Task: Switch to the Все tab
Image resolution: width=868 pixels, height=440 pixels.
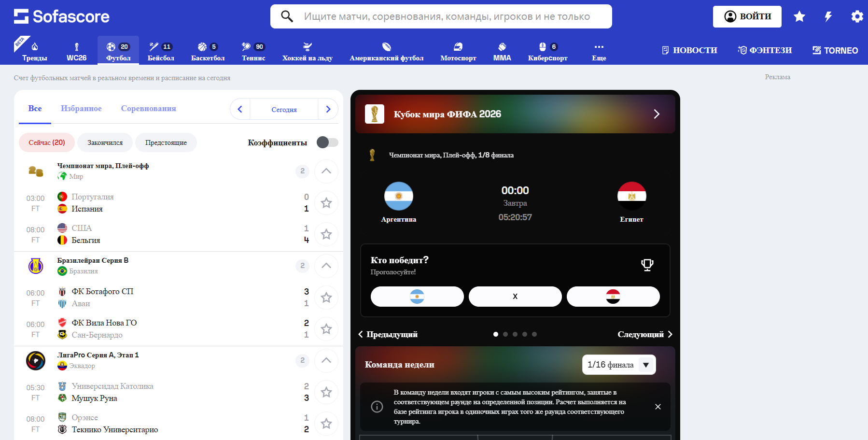Action: coord(35,109)
